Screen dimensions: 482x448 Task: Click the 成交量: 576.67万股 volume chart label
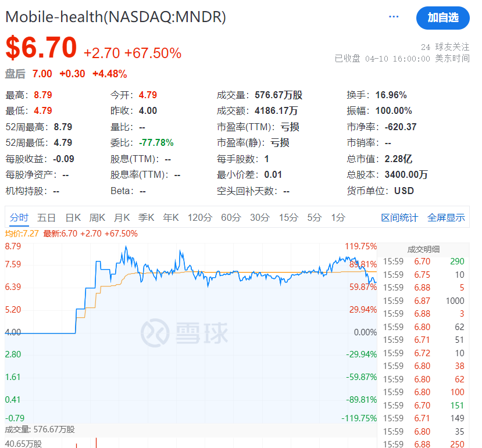click(40, 429)
